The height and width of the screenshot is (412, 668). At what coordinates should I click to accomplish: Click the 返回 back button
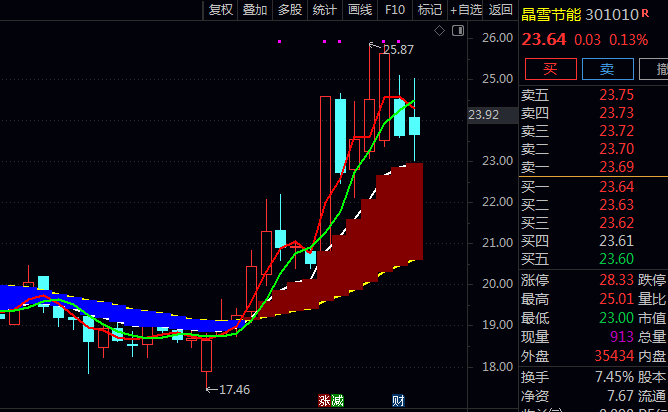(501, 10)
